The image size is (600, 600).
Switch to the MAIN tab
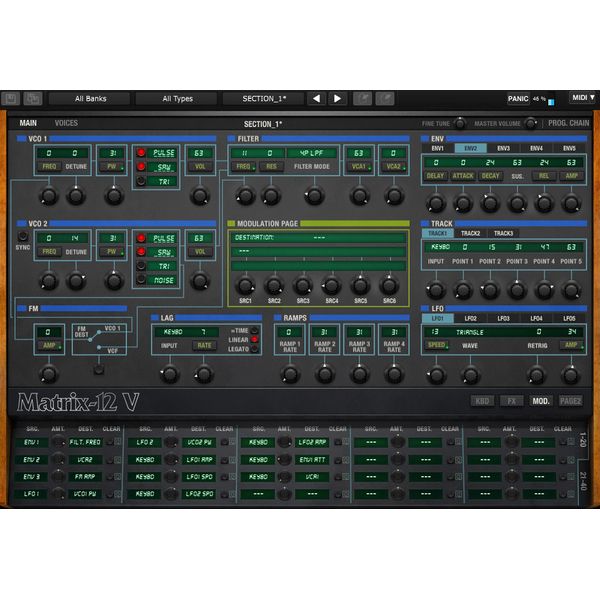pyautogui.click(x=28, y=123)
